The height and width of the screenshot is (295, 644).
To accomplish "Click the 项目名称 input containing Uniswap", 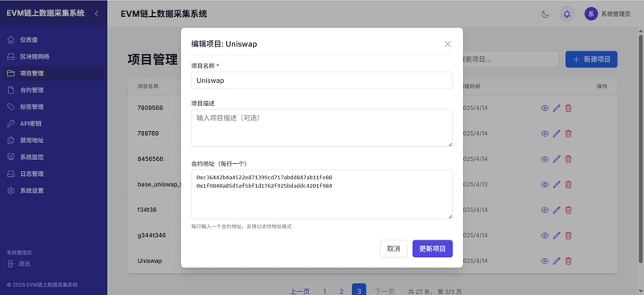I will [321, 80].
